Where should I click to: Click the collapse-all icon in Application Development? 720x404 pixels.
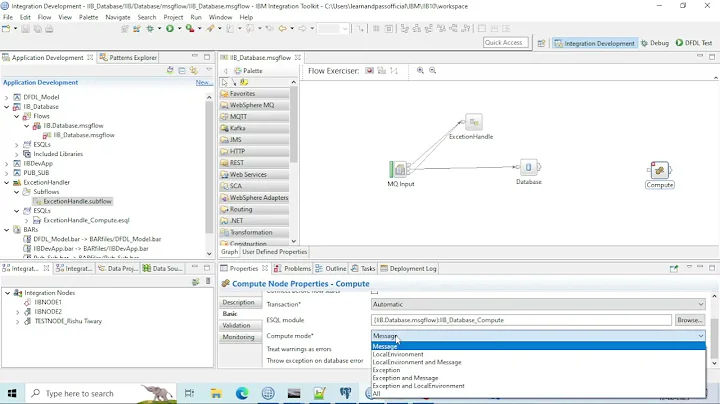pyautogui.click(x=182, y=71)
